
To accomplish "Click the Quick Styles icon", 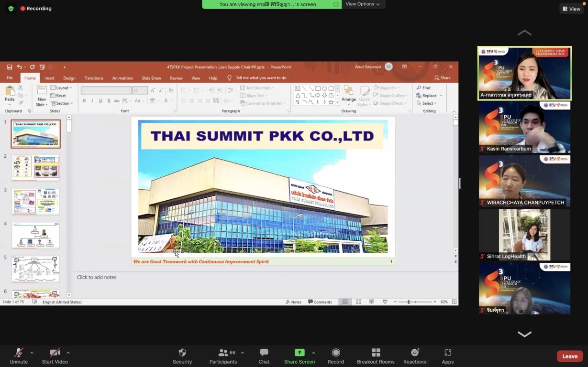I will pos(365,91).
